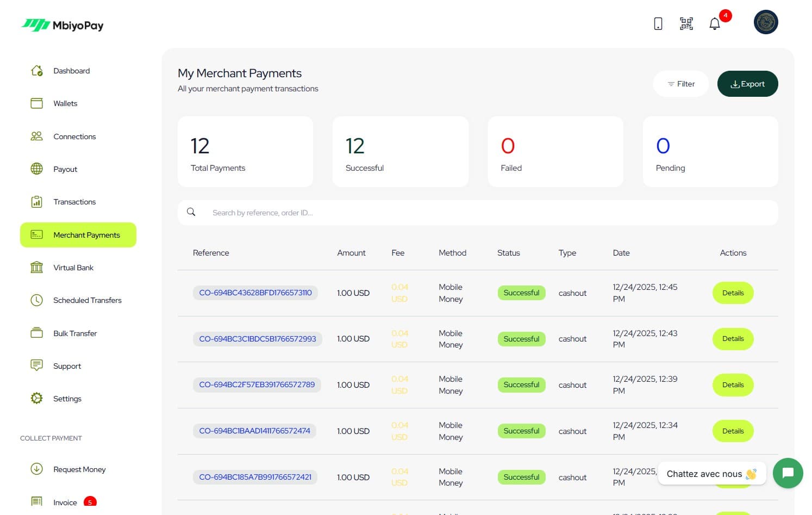Click the Request Money download icon
This screenshot has height=515, width=812.
[x=36, y=469]
